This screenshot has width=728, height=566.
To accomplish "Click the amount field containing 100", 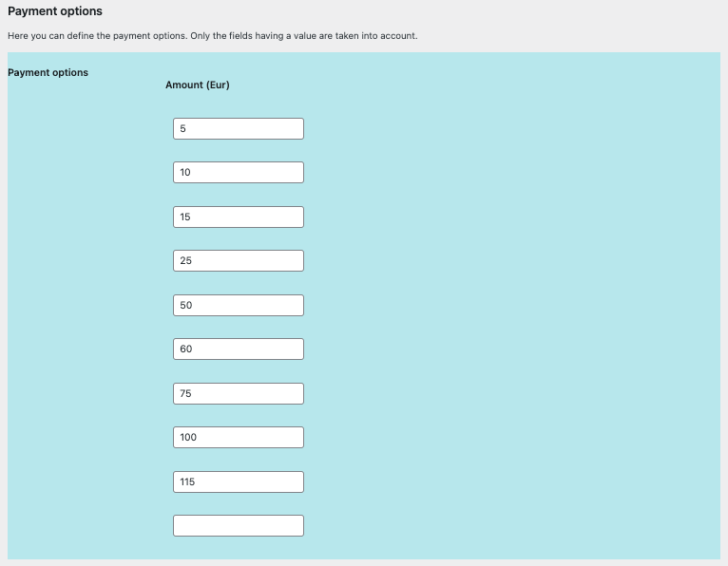I will (238, 437).
